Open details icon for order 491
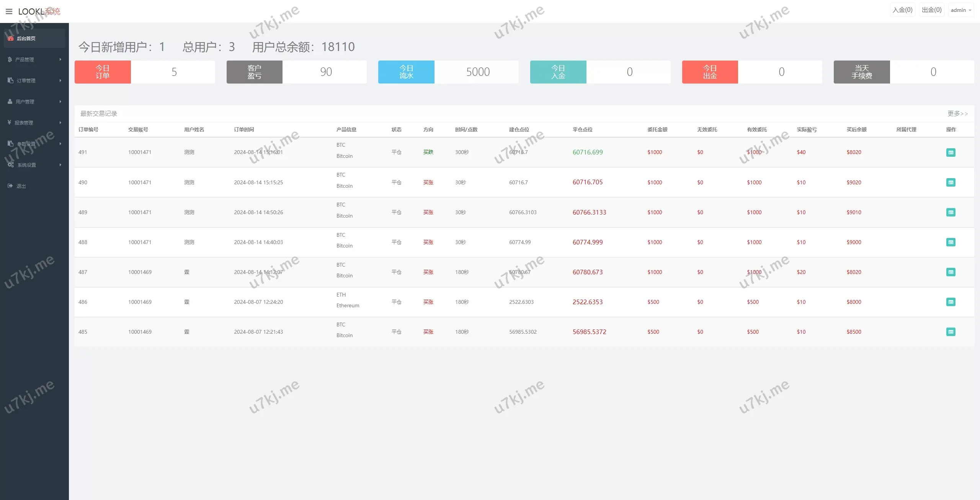Screen dimensions: 980x500 (x=951, y=152)
